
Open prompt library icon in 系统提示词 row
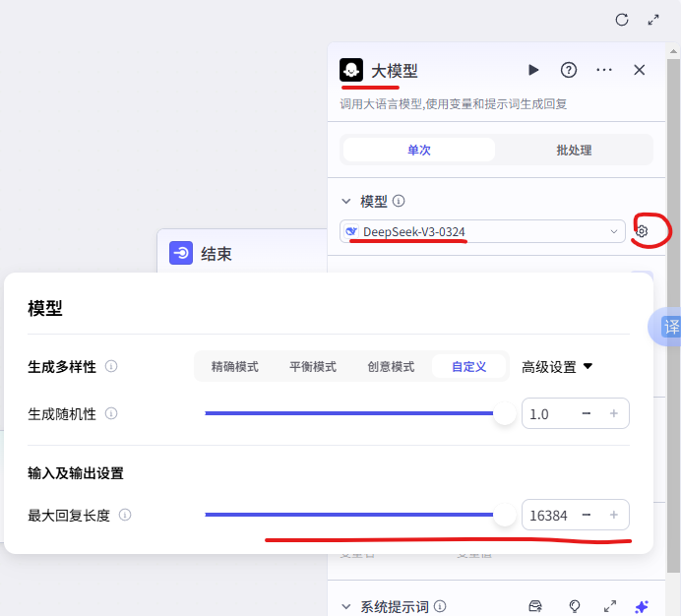(x=535, y=605)
